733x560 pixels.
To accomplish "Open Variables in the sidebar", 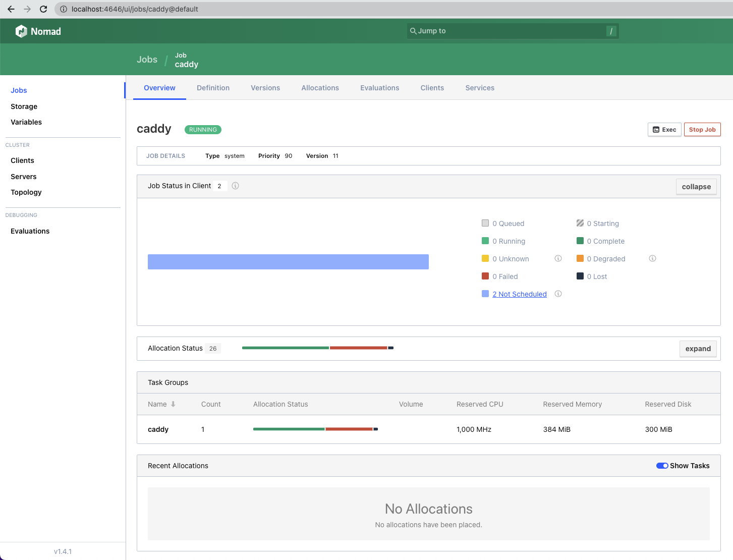I will pos(26,122).
